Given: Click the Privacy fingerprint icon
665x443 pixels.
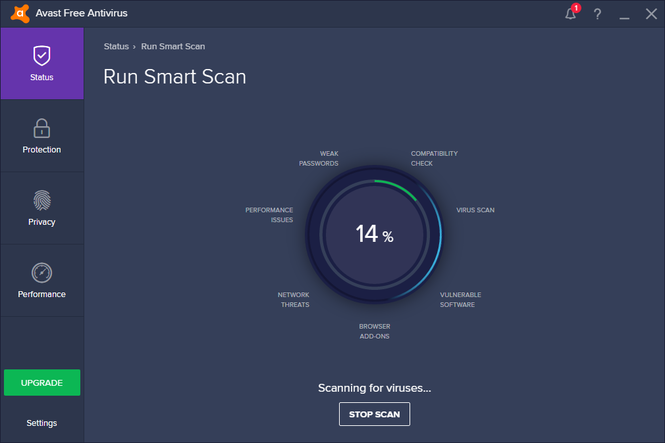Looking at the screenshot, I should click(42, 200).
